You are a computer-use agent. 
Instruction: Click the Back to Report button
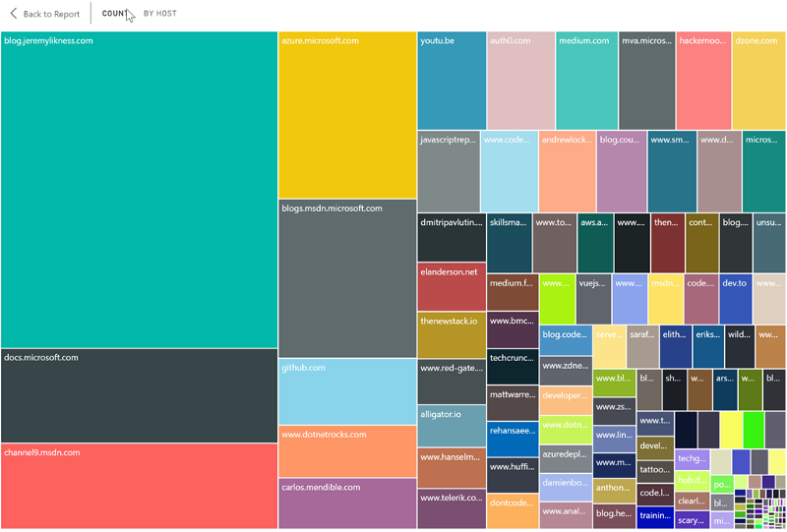[x=51, y=14]
